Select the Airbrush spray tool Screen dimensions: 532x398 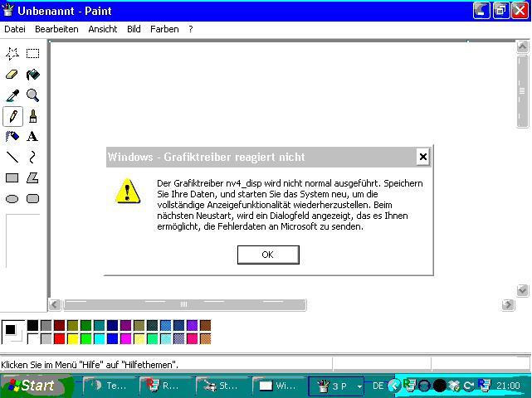click(x=12, y=137)
